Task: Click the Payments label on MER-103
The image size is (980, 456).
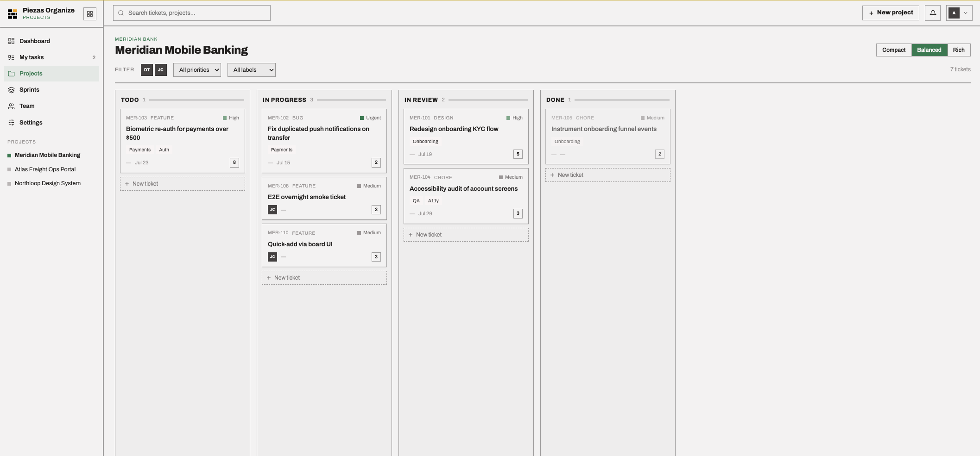Action: pyautogui.click(x=140, y=150)
